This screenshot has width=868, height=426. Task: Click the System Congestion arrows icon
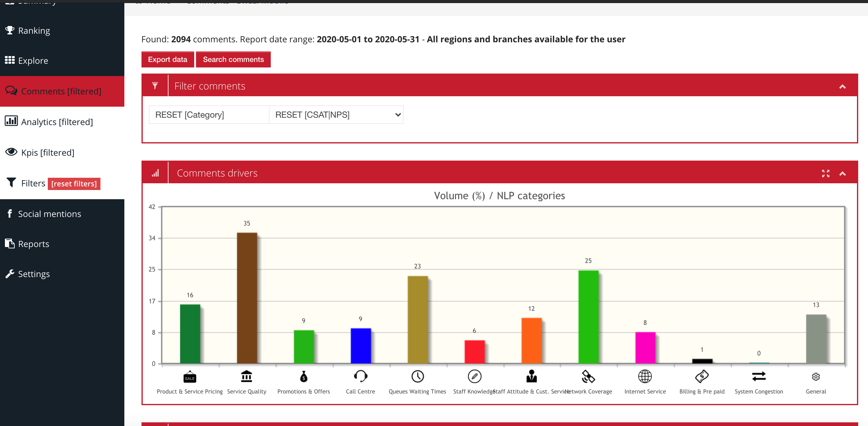point(759,376)
